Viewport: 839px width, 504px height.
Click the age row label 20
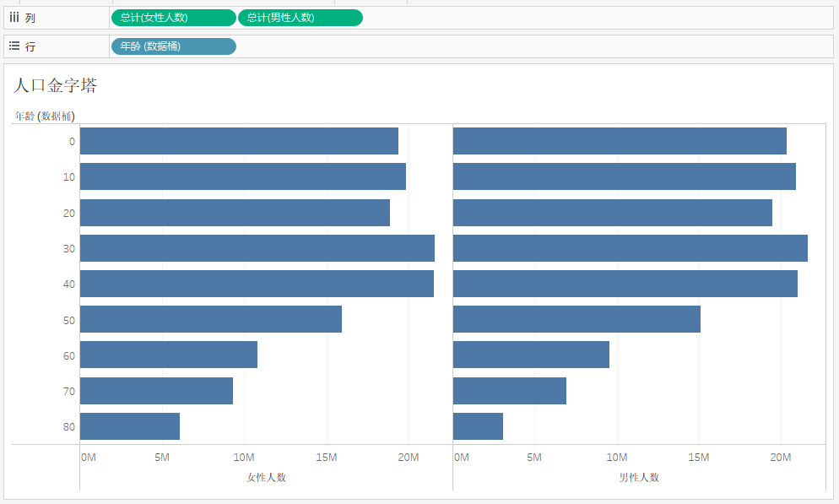(x=69, y=213)
